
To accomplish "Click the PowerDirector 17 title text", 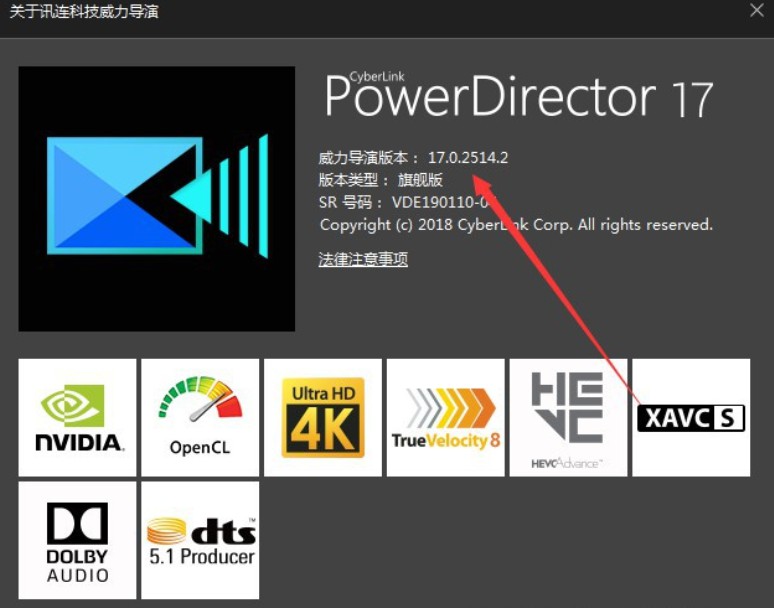I will (519, 95).
